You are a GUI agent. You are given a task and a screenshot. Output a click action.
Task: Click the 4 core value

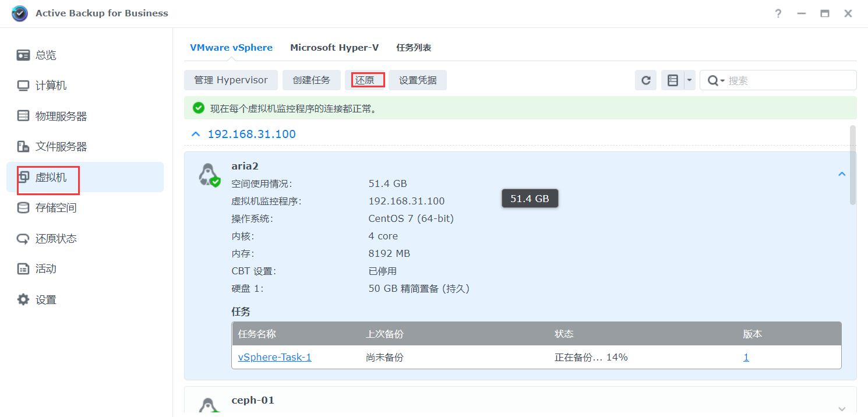(383, 236)
